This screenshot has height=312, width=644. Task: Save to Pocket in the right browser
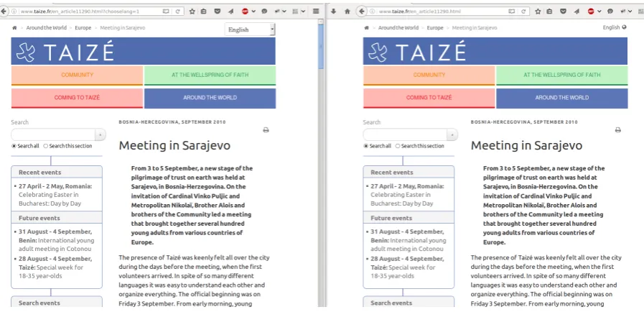(x=564, y=12)
